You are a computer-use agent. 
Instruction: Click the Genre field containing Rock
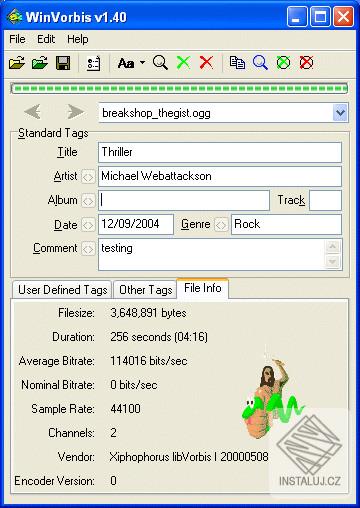286,224
